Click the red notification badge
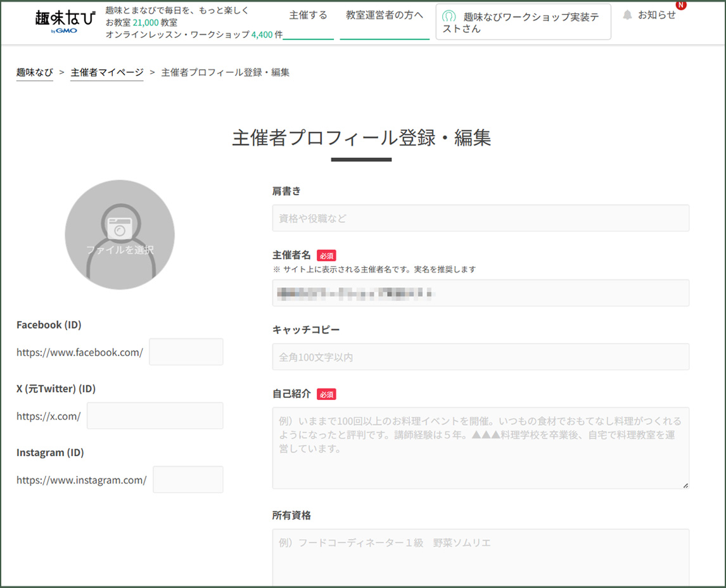This screenshot has width=726, height=588. pyautogui.click(x=681, y=4)
